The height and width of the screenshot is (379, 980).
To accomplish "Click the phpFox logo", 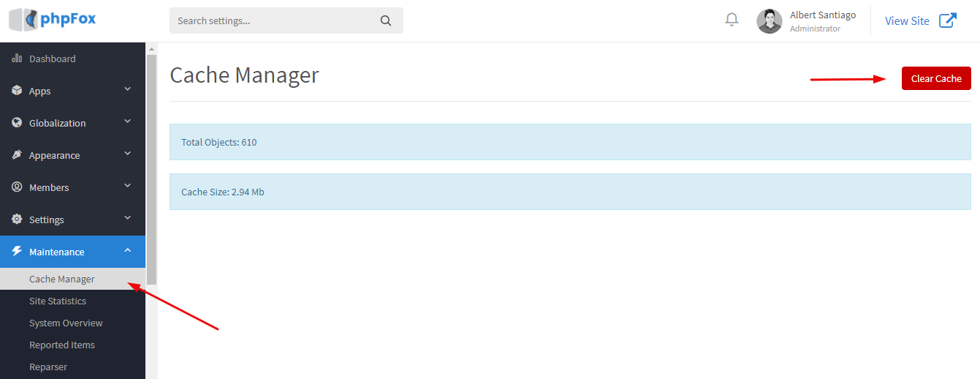I will tap(53, 20).
